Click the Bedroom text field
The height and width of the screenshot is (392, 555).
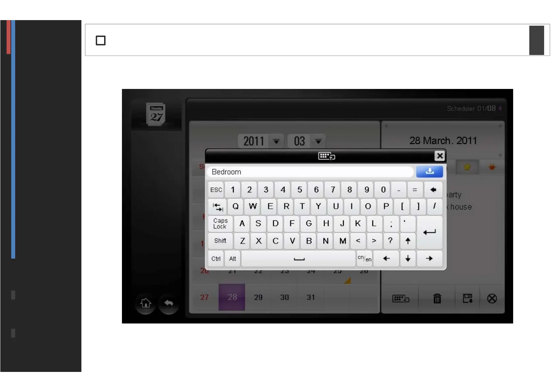point(310,172)
